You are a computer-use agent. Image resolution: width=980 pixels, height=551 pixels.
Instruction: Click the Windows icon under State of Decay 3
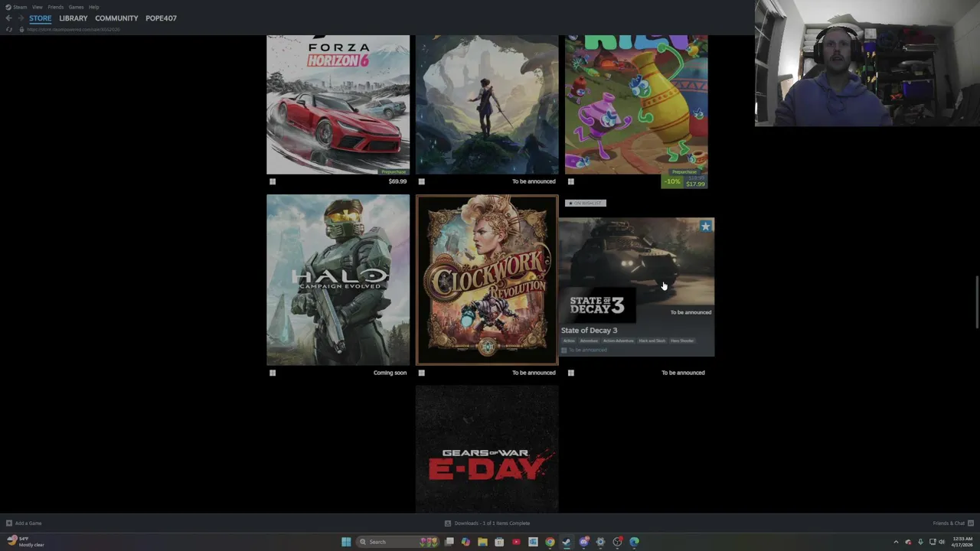[x=571, y=373]
